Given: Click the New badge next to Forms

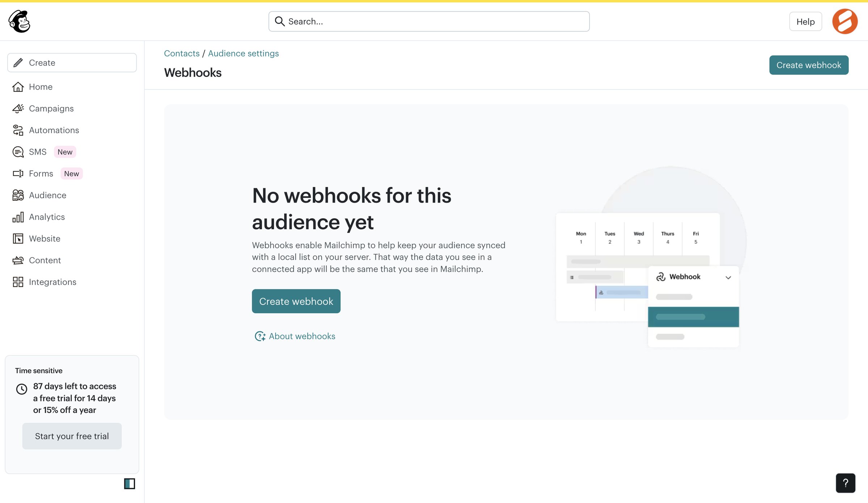Looking at the screenshot, I should point(72,174).
